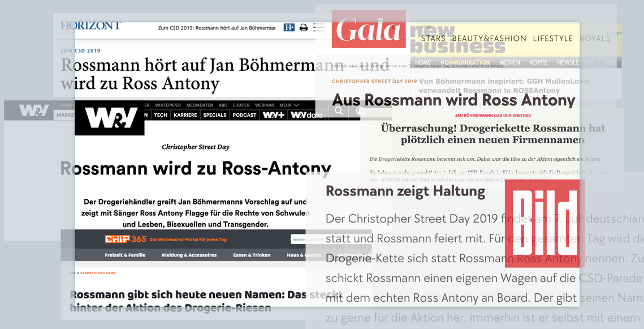This screenshot has height=329, width=644.
Task: Open WEBINAR in the W&V top bar
Action: 265,105
